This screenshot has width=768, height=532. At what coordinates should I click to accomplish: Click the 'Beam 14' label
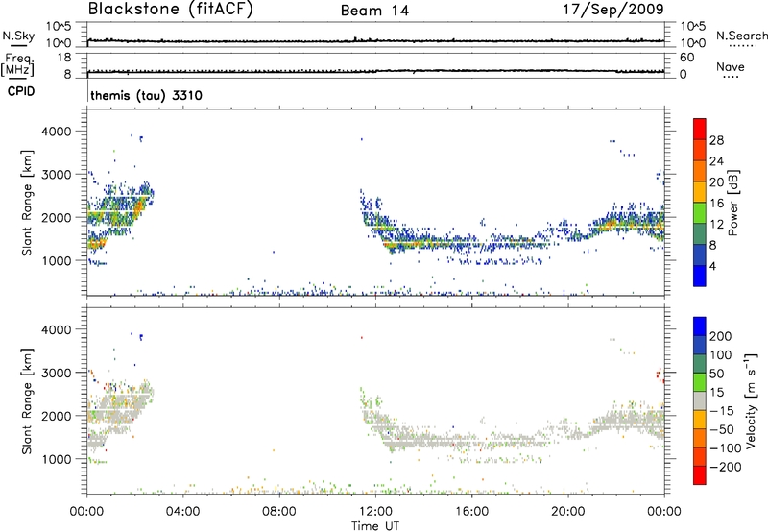coord(374,11)
